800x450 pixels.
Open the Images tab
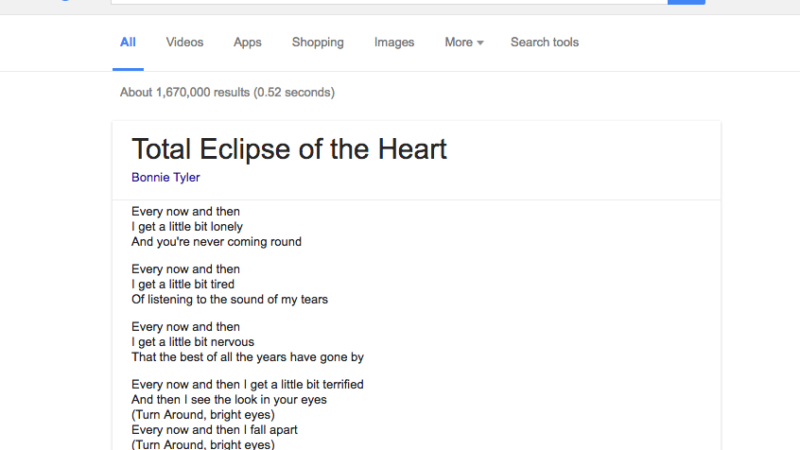pyautogui.click(x=394, y=42)
